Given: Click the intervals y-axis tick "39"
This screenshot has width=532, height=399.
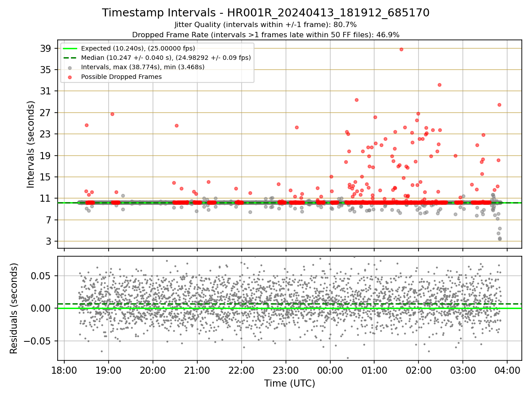Looking at the screenshot, I should pyautogui.click(x=47, y=48).
